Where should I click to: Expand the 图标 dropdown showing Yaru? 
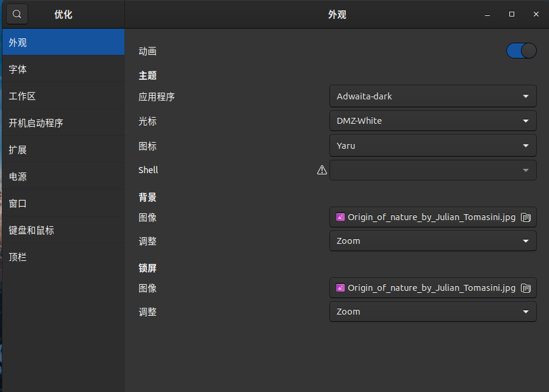click(x=432, y=146)
